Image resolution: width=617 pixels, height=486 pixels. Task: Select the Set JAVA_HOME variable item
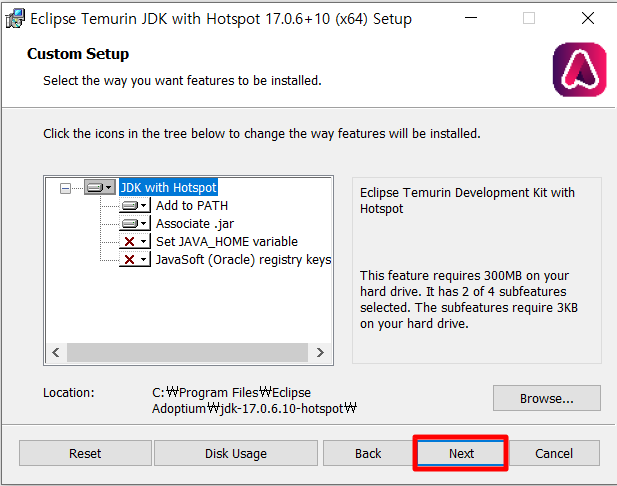[227, 241]
